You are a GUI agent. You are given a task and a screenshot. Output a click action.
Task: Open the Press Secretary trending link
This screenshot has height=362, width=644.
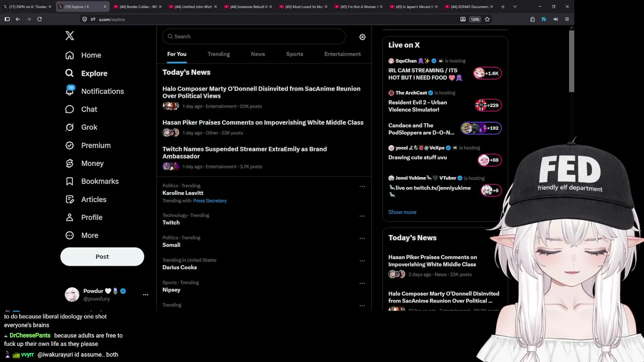pyautogui.click(x=210, y=201)
